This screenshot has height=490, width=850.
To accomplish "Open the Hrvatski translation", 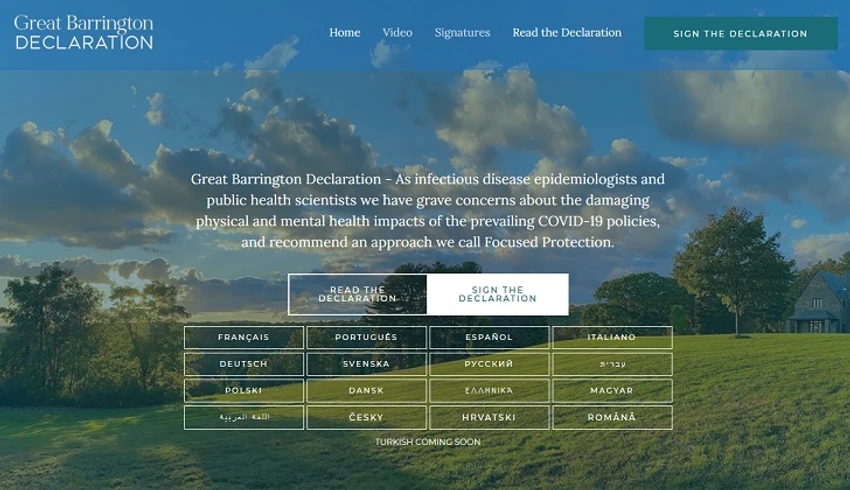I will [489, 417].
